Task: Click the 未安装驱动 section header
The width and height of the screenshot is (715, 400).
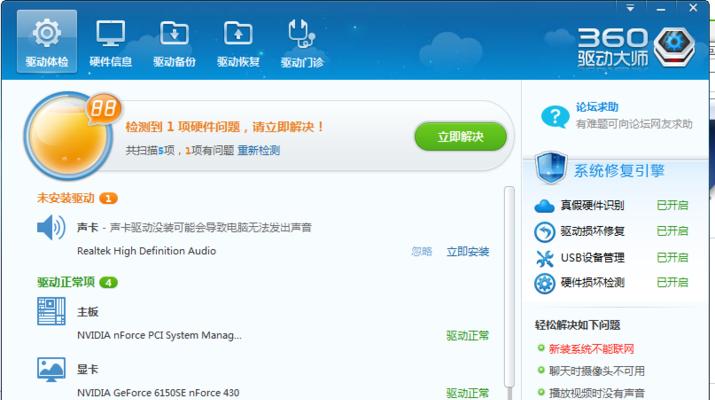Action: (66, 198)
